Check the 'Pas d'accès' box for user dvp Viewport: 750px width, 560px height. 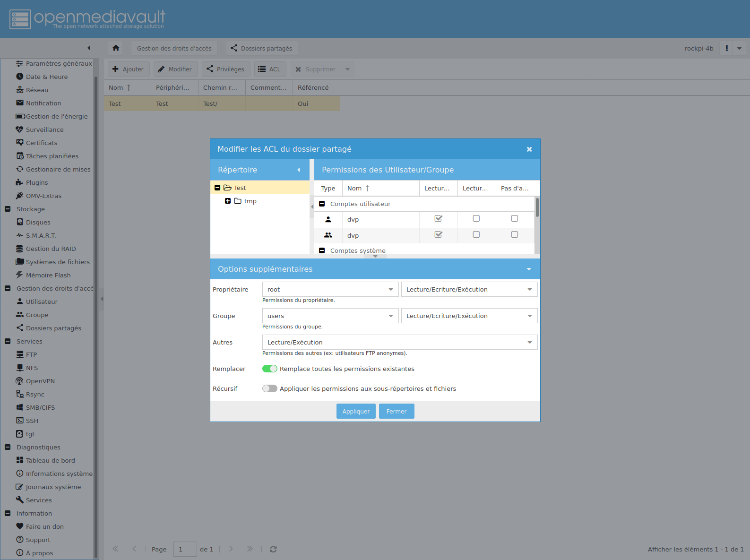coord(515,219)
